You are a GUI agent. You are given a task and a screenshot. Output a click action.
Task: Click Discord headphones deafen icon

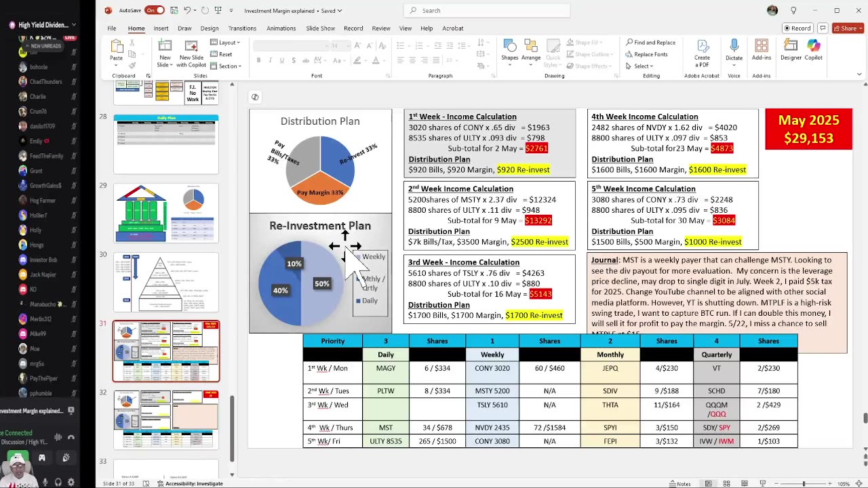coord(58,483)
